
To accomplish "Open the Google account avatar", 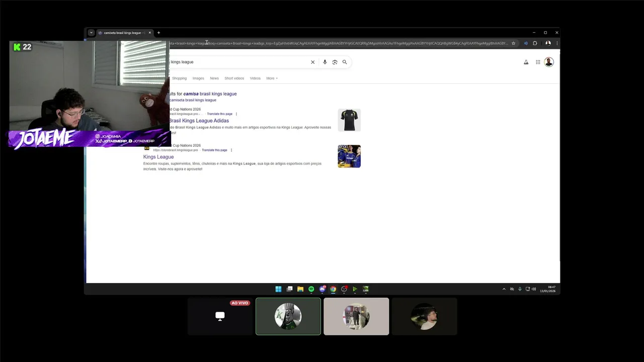I will point(549,62).
